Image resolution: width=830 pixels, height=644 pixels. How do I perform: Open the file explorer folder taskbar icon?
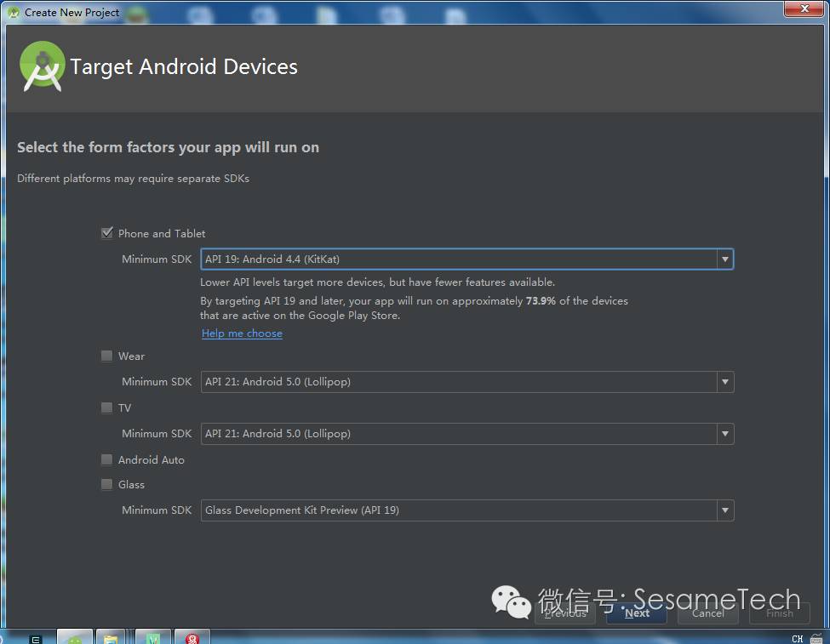111,637
